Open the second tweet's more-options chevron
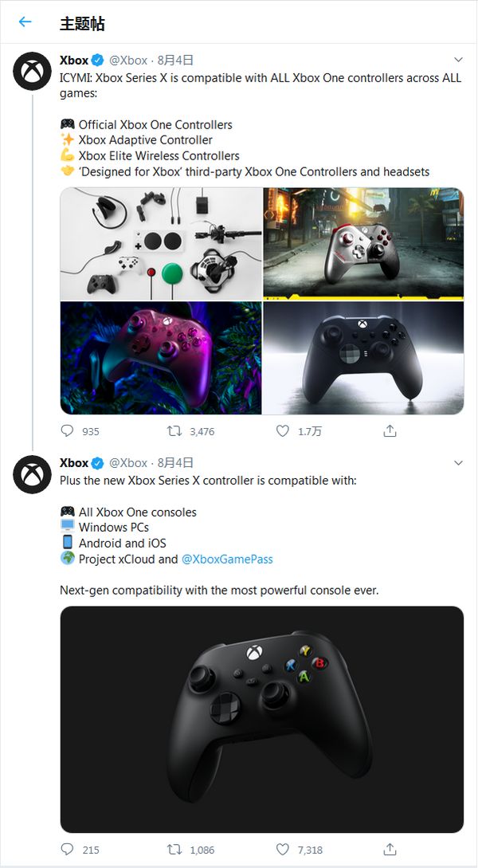 458,462
